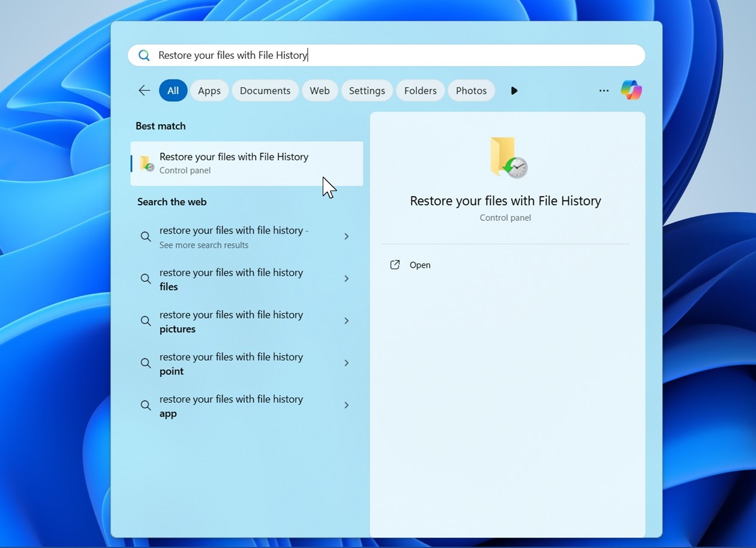The image size is (756, 548).
Task: Open Copilot from the search panel
Action: tap(631, 90)
